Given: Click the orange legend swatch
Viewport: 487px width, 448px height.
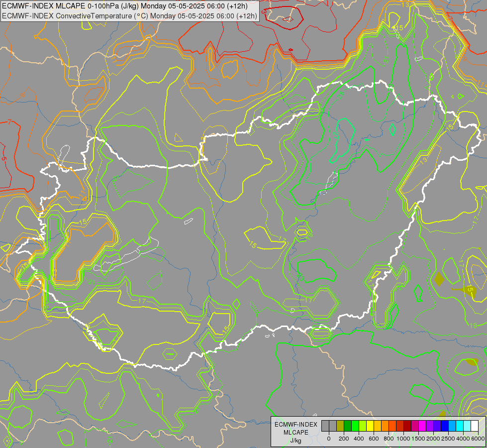Looking at the screenshot, I should [385, 426].
